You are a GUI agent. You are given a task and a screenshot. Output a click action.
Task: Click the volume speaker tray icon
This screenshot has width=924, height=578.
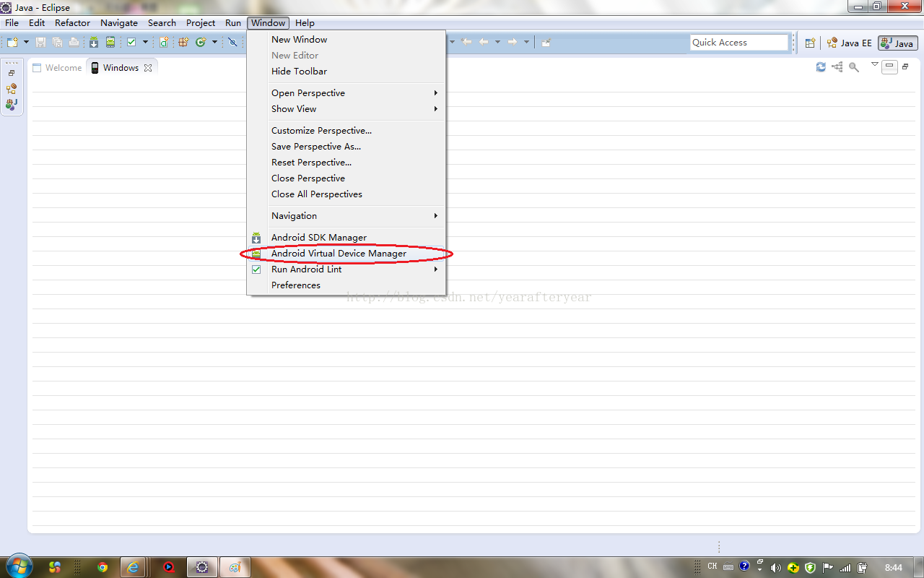(776, 567)
